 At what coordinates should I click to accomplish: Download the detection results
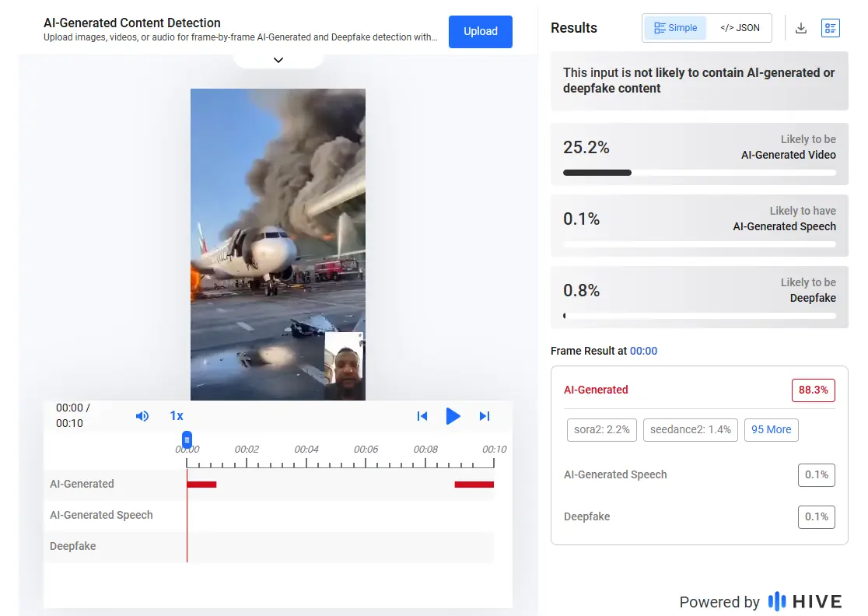click(801, 29)
